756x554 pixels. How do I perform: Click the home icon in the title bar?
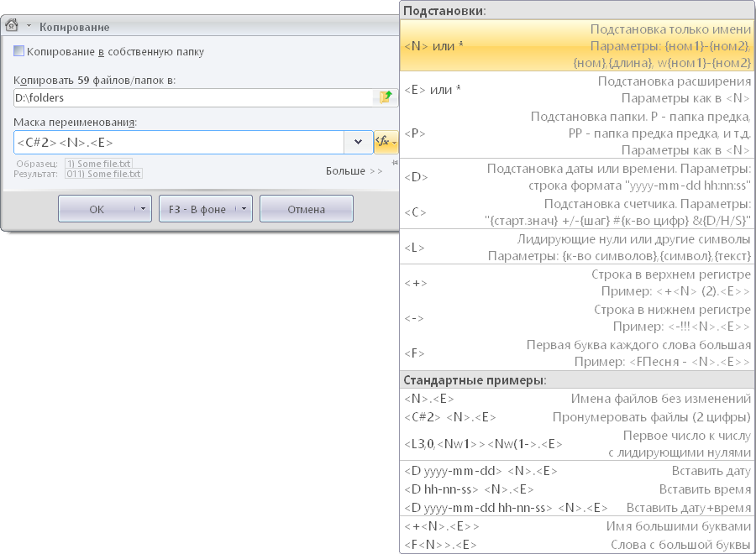13,26
